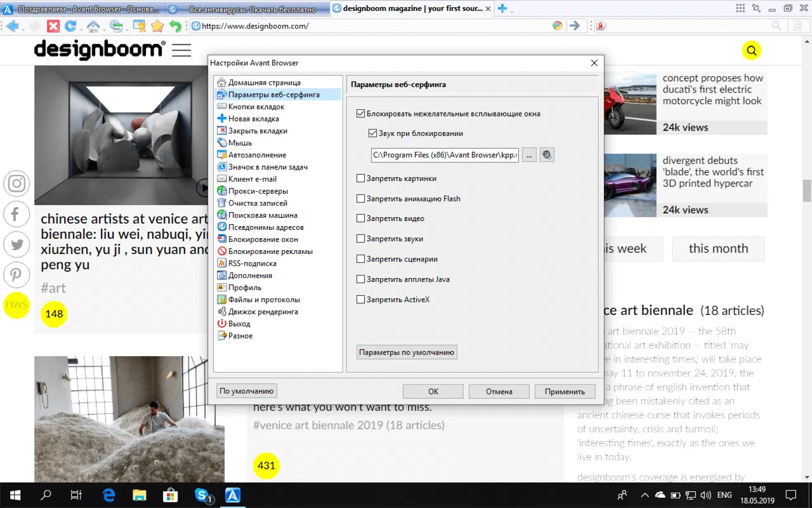The image size is (812, 508).
Task: Go back with the blue Back arrow
Action: tap(12, 26)
